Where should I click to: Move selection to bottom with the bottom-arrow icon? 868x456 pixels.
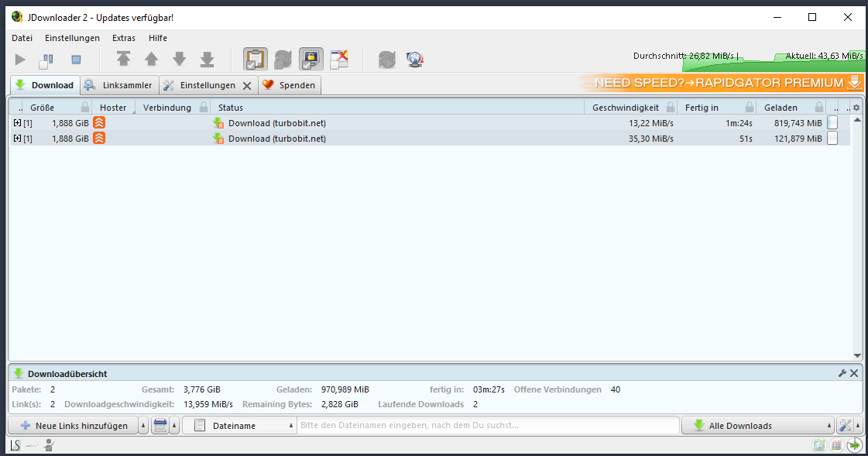click(x=207, y=59)
